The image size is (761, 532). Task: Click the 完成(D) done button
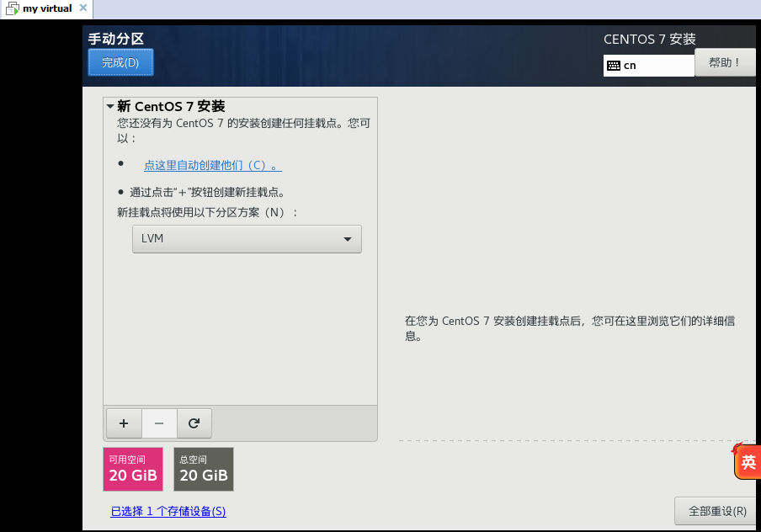[x=120, y=62]
